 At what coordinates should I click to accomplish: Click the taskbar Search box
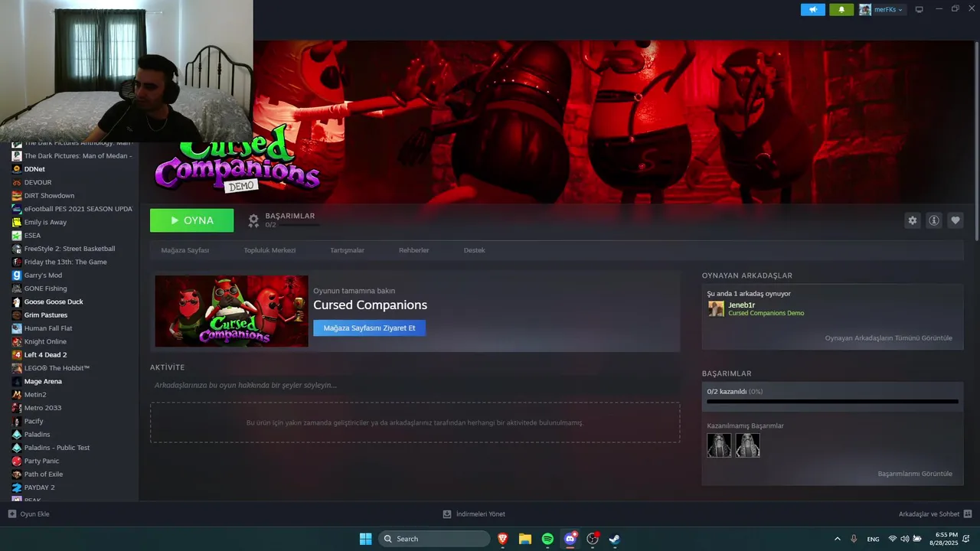434,539
